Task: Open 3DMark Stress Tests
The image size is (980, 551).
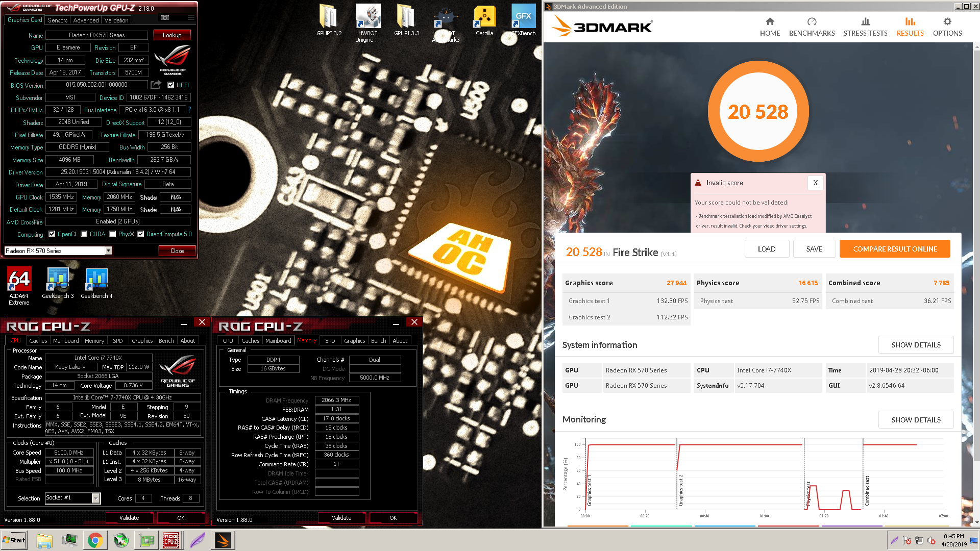Action: 865,27
